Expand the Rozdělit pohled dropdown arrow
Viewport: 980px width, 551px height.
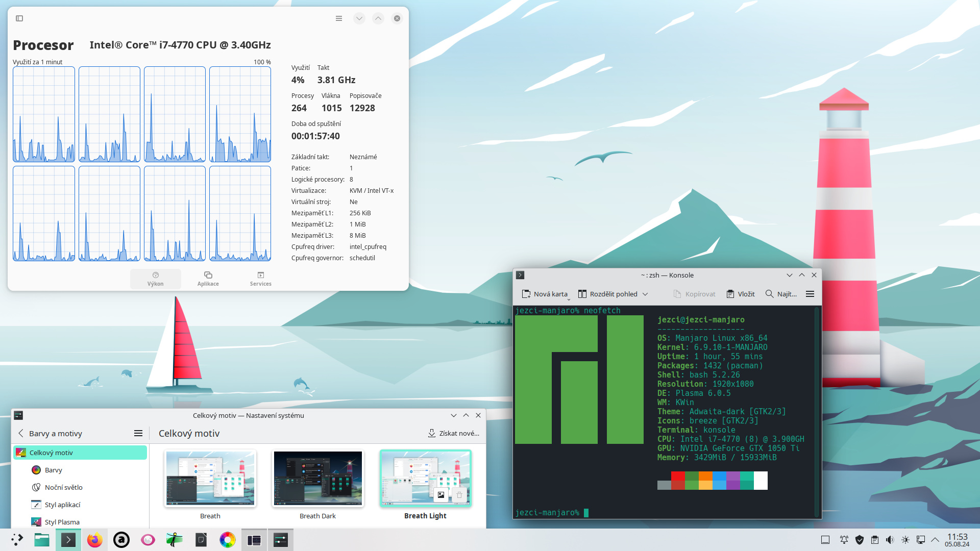coord(645,294)
